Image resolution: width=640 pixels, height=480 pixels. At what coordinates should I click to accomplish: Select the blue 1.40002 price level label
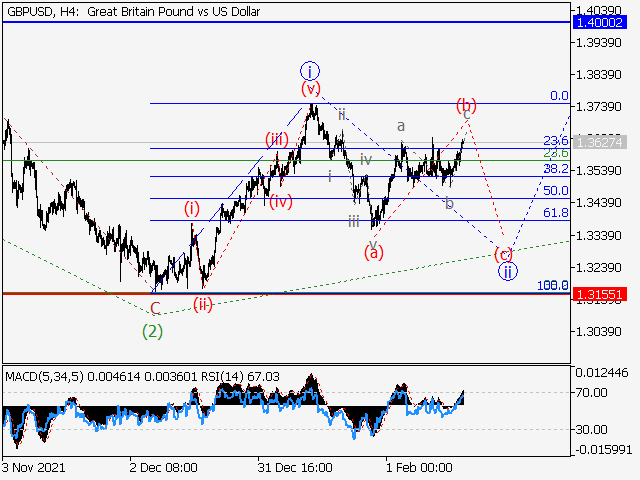coord(599,22)
